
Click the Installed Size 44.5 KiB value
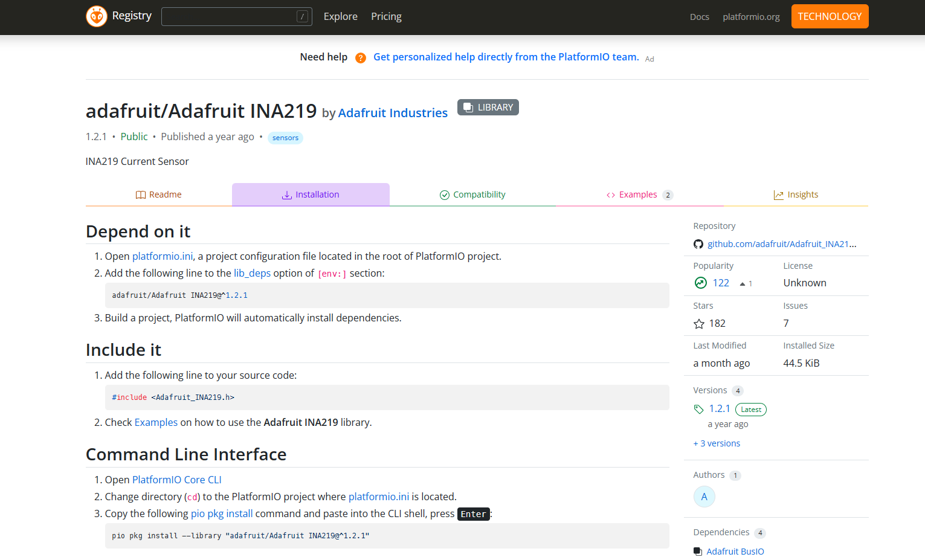tap(801, 363)
